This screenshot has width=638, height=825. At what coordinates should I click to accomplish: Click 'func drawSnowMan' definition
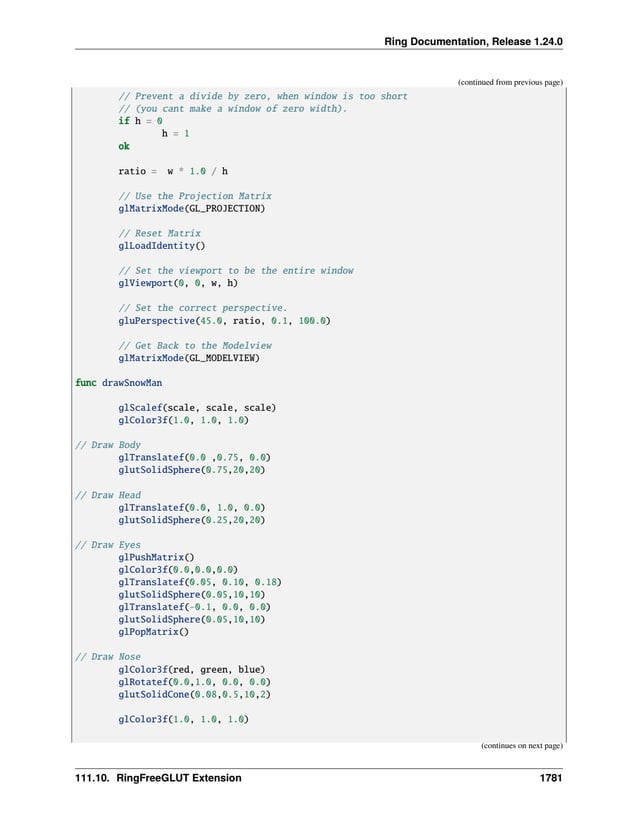pyautogui.click(x=118, y=383)
